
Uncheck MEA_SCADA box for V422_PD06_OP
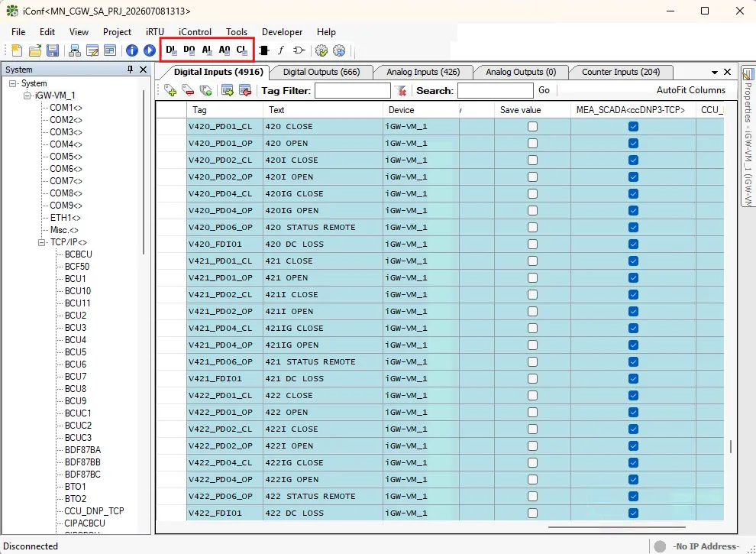pos(633,497)
